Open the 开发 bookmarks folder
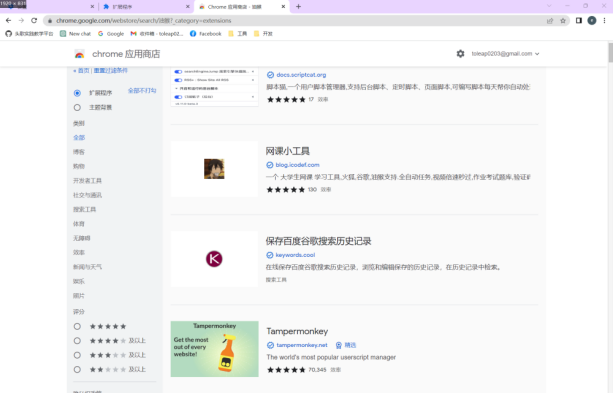The image size is (614, 394). (263, 34)
